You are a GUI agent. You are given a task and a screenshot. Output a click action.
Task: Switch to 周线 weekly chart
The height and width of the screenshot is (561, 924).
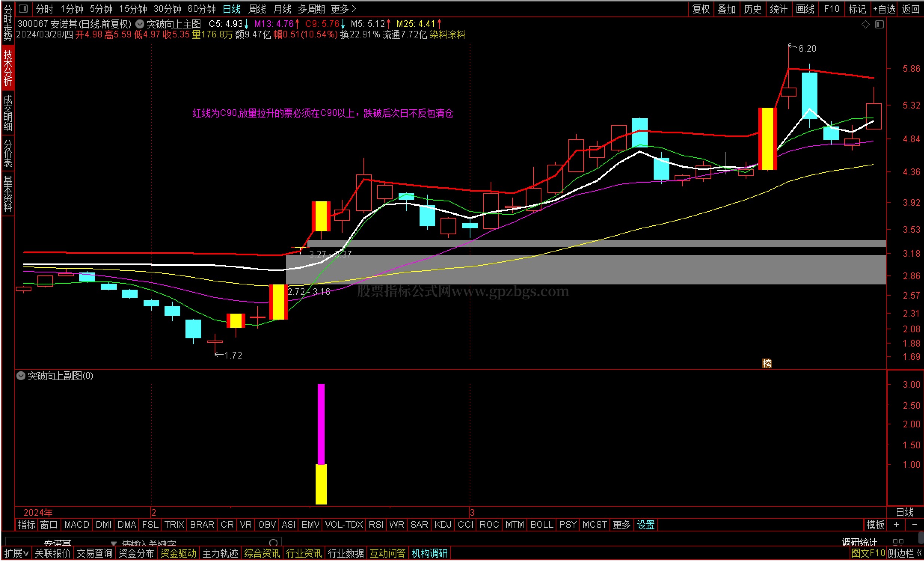click(257, 9)
